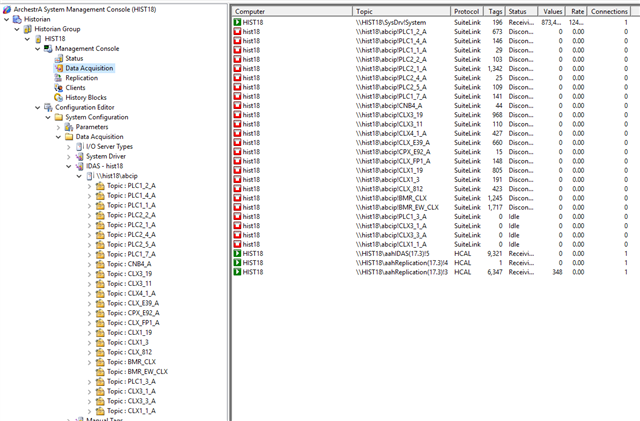Expand the Parameters node
This screenshot has width=640, height=421.
point(58,127)
